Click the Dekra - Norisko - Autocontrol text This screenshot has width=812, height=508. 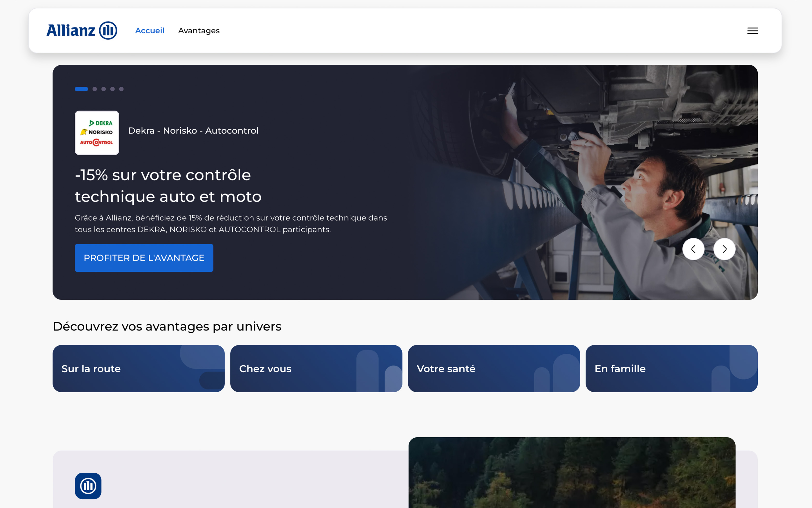[193, 131]
